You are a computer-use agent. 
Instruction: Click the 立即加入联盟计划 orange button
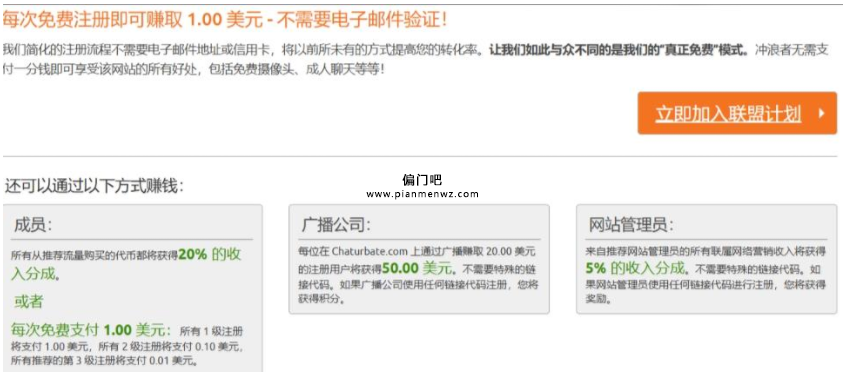(737, 113)
